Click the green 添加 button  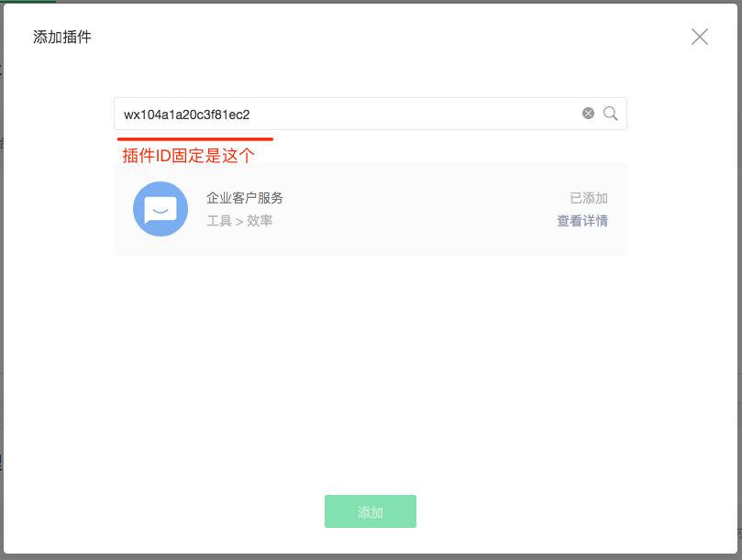coord(370,511)
